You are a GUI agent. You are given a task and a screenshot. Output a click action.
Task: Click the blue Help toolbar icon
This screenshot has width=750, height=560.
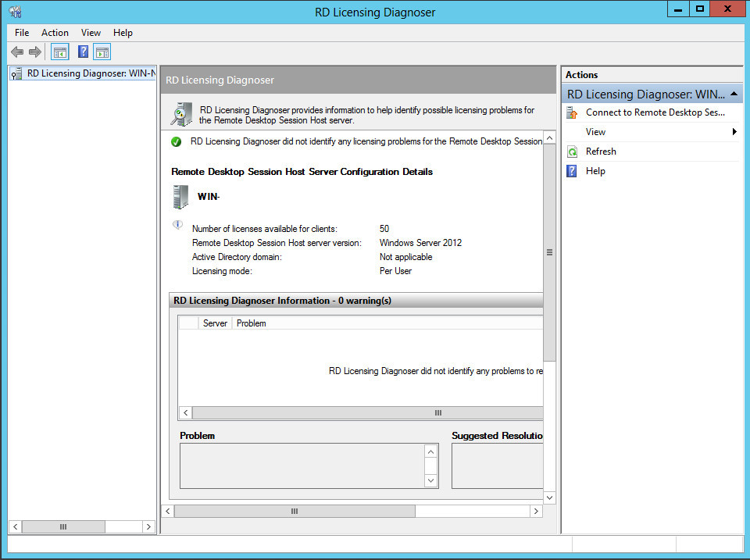click(x=84, y=52)
